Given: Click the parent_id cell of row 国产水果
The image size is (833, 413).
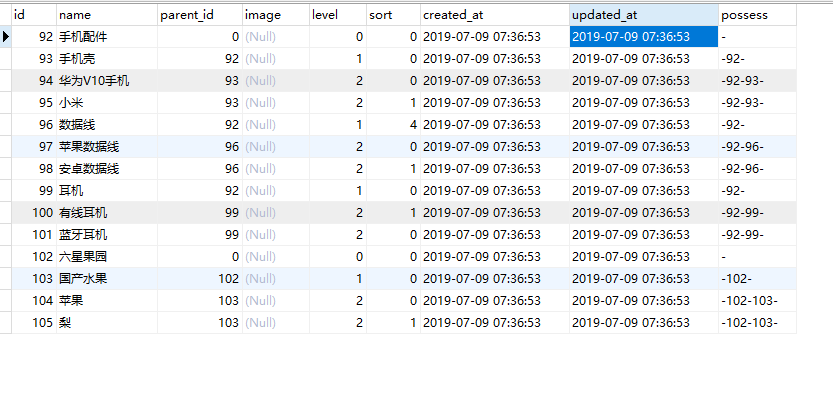Looking at the screenshot, I should tap(200, 279).
